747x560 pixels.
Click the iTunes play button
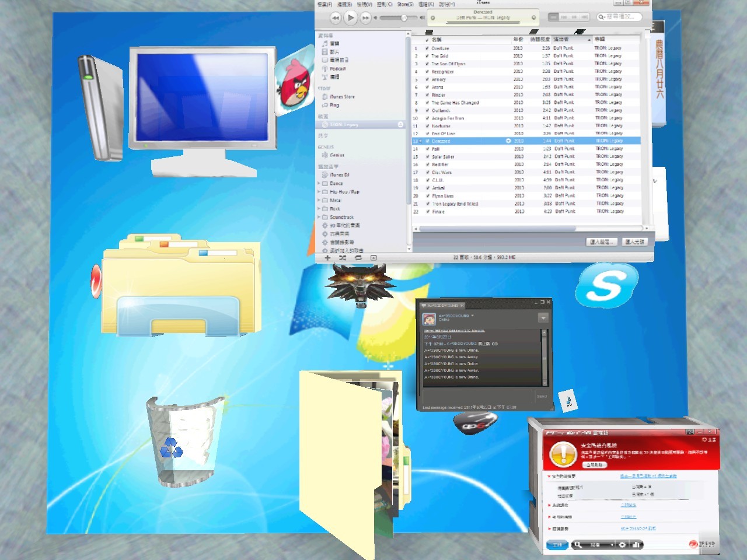pyautogui.click(x=350, y=17)
